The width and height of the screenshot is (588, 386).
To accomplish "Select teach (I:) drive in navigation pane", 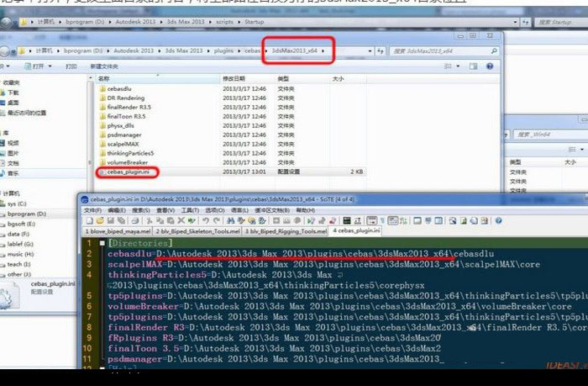I will click(18, 264).
